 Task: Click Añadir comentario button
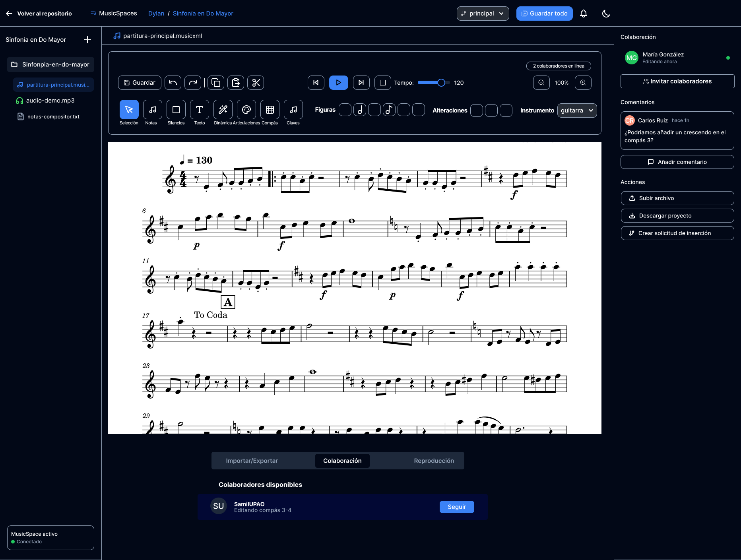click(x=677, y=162)
